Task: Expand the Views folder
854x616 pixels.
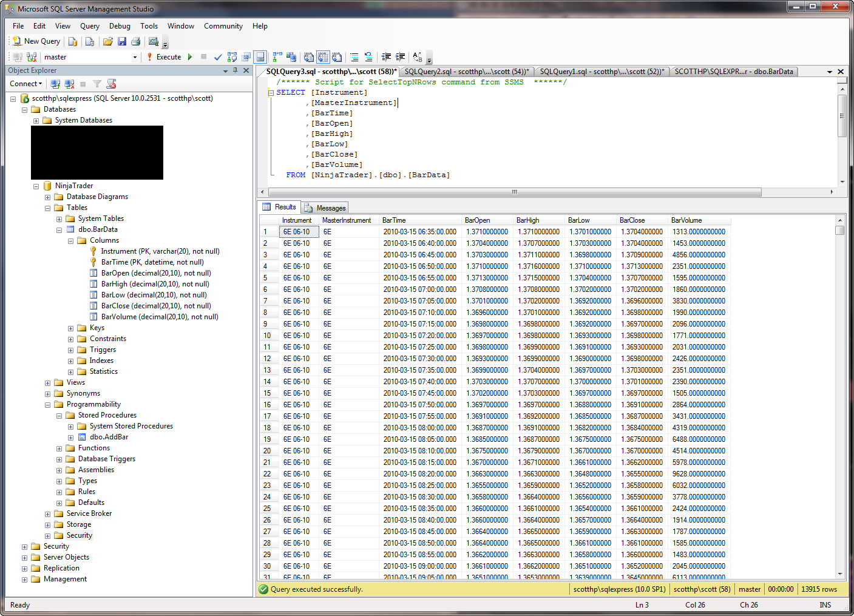Action: click(x=47, y=383)
